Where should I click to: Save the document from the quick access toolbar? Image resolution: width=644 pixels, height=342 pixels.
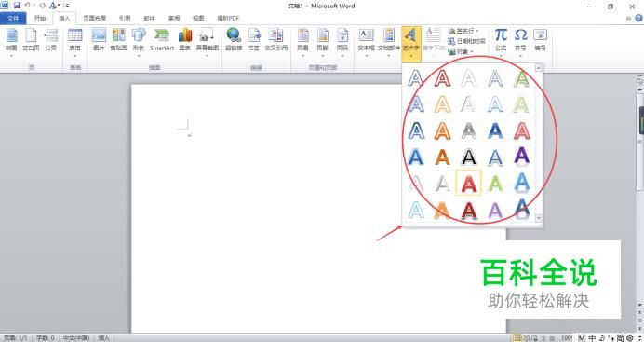[17, 6]
